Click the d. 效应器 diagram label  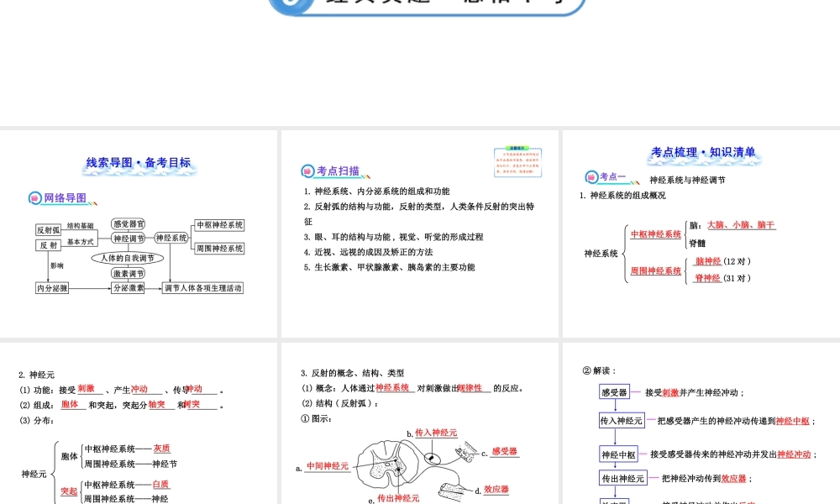pyautogui.click(x=491, y=490)
